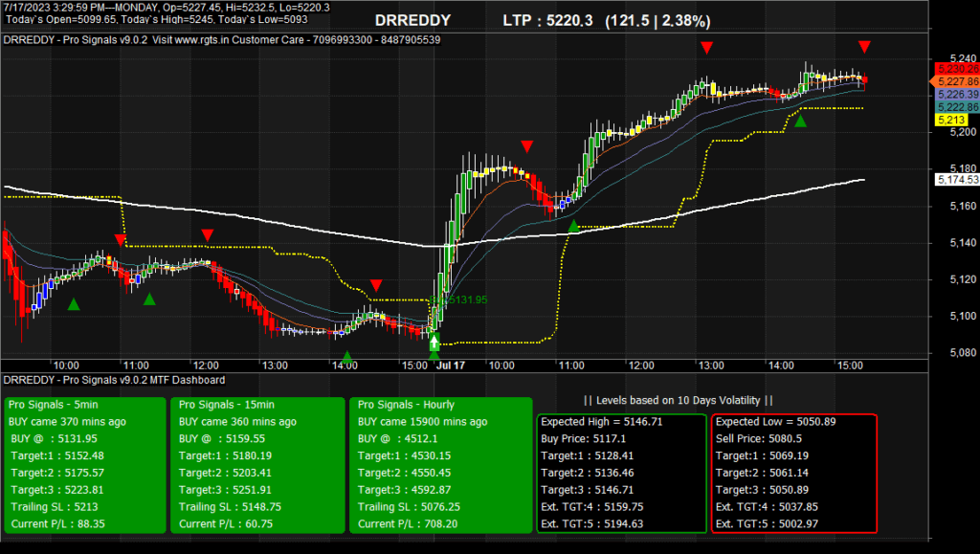Click Sell Price: 5080.5
The width and height of the screenshot is (980, 554).
tap(759, 438)
